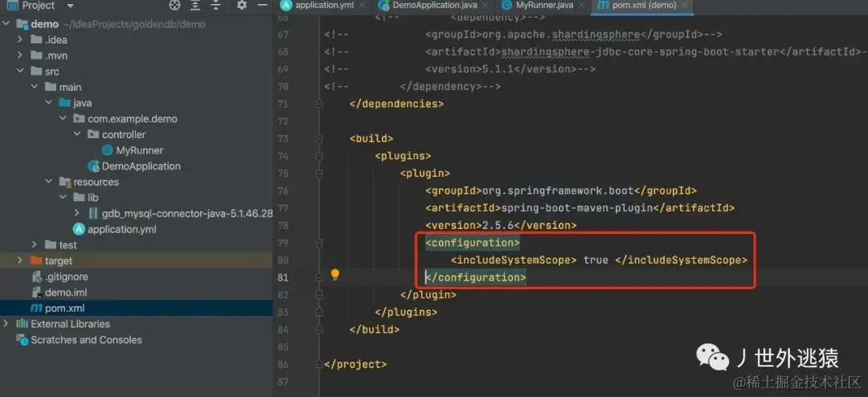This screenshot has width=868, height=397.
Task: Click the DemoApplication class icon in tree
Action: tap(93, 166)
